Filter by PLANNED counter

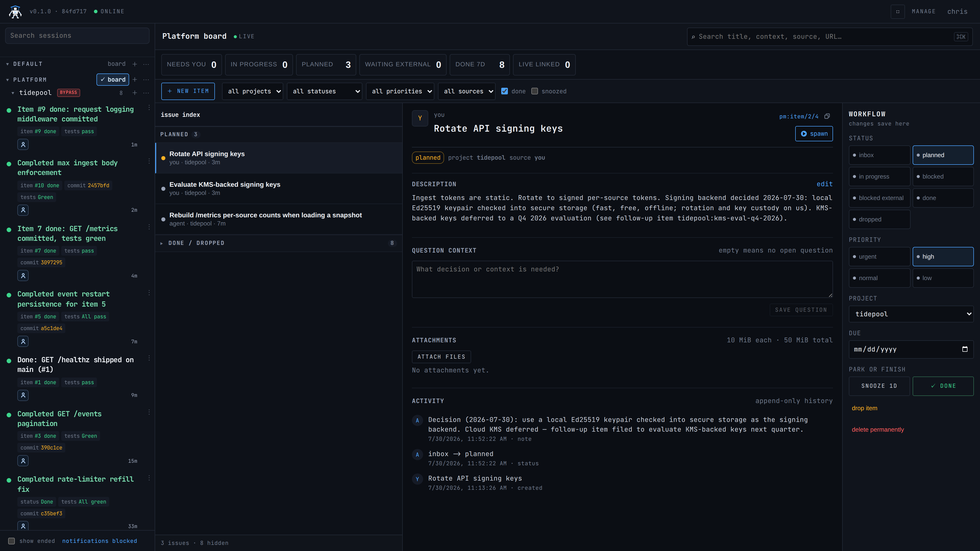[x=326, y=65]
